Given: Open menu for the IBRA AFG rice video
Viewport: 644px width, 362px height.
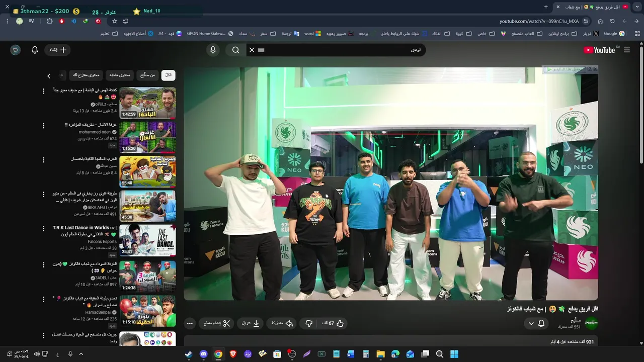Looking at the screenshot, I should [44, 194].
